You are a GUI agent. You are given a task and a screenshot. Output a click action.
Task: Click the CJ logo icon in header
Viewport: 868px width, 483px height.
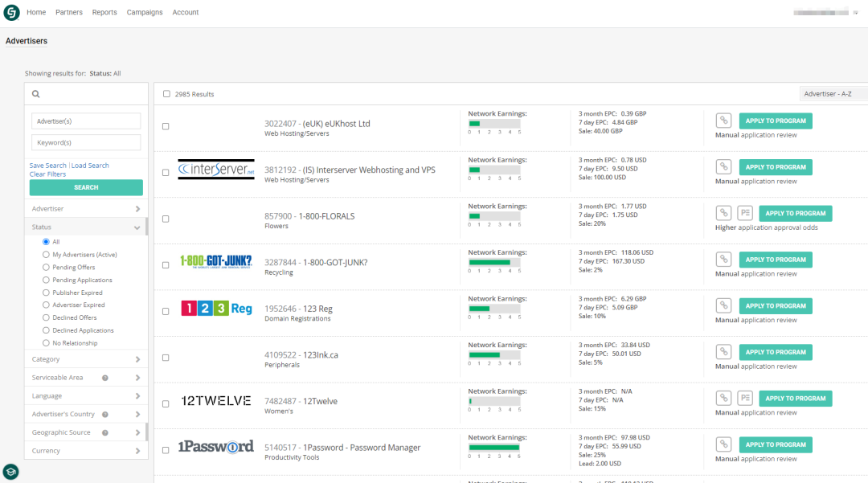11,12
